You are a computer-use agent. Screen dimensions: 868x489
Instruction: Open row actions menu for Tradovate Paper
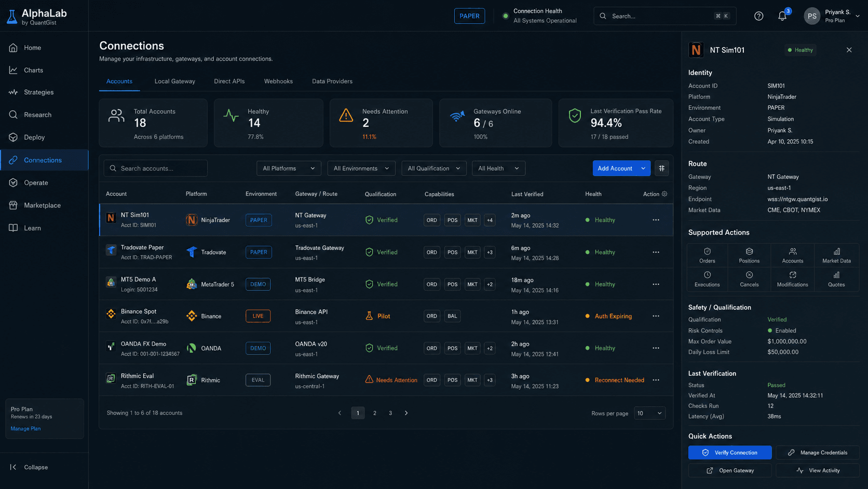point(656,252)
